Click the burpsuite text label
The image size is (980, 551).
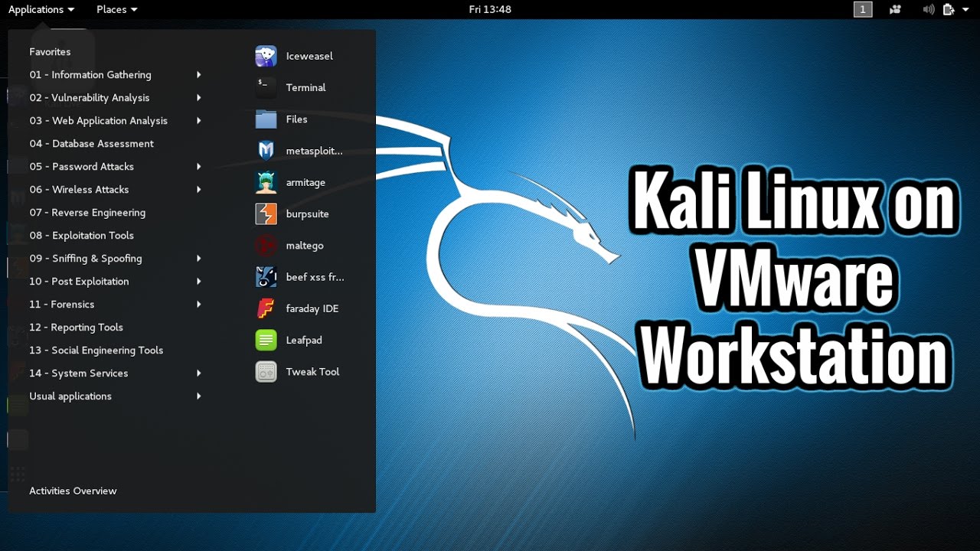[x=307, y=214]
